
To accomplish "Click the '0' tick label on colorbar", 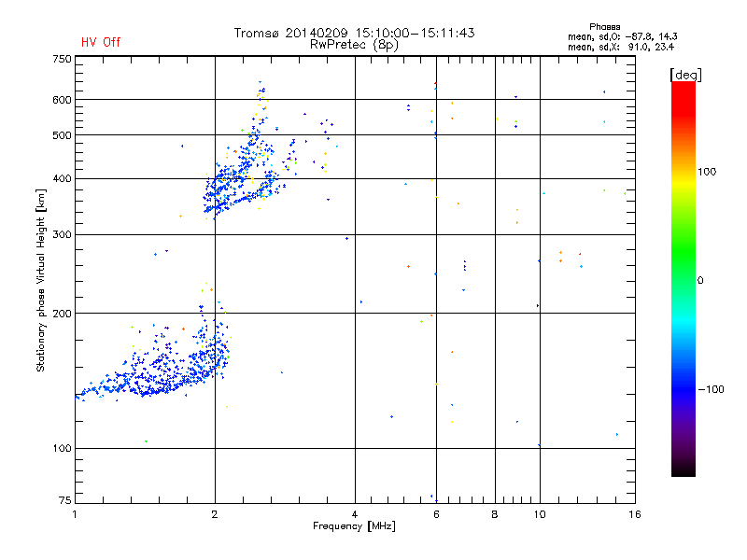I will pyautogui.click(x=700, y=281).
